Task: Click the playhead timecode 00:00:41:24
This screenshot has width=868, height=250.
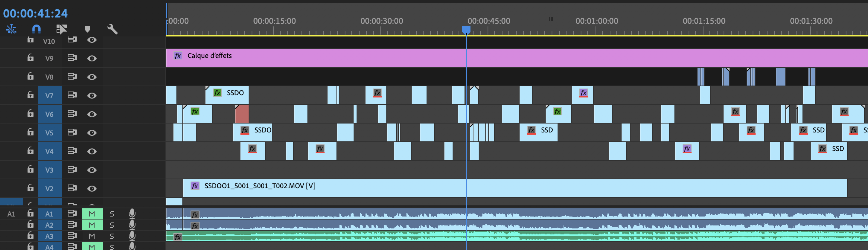Action: 35,13
